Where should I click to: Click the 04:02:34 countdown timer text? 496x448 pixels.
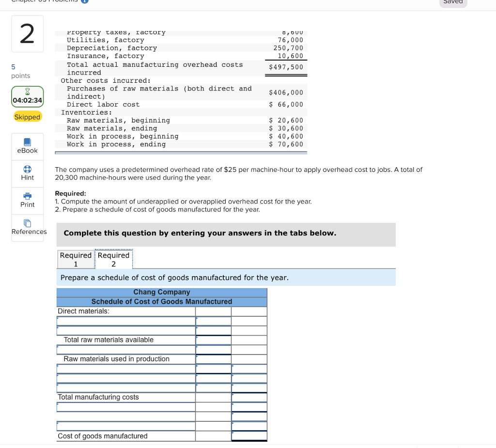click(27, 100)
